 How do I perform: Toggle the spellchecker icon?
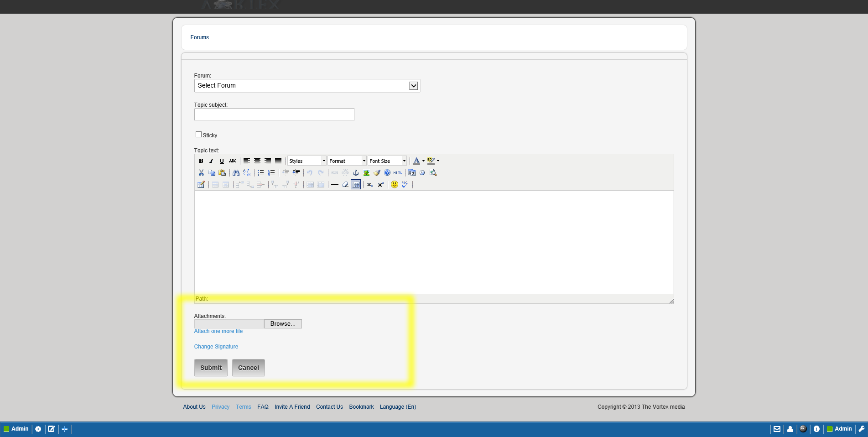405,184
